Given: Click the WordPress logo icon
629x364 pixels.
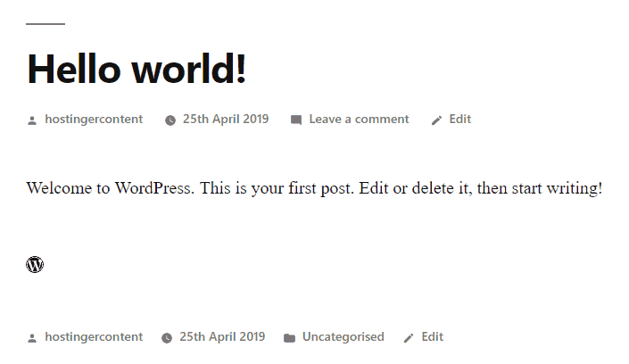Looking at the screenshot, I should click(x=35, y=264).
